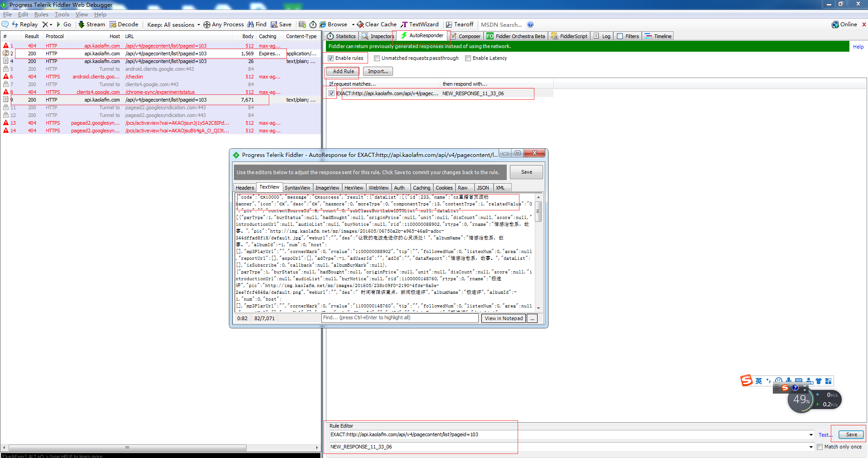
Task: Click the Add Rule button
Action: click(x=343, y=71)
